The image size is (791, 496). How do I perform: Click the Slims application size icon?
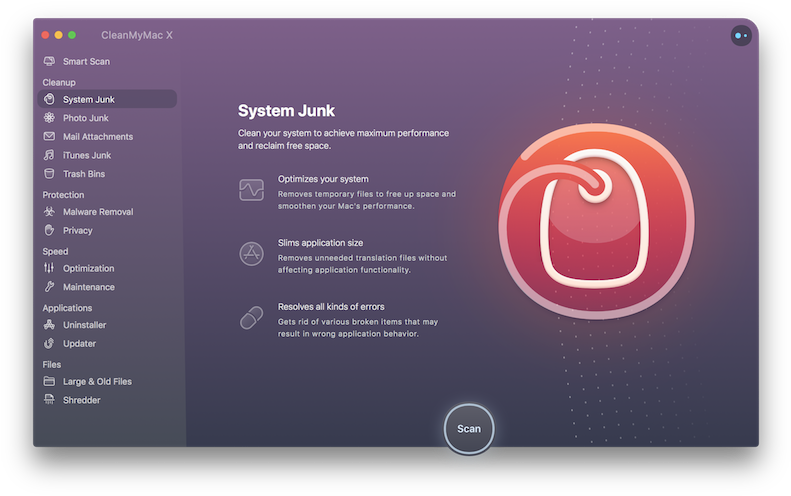[251, 254]
